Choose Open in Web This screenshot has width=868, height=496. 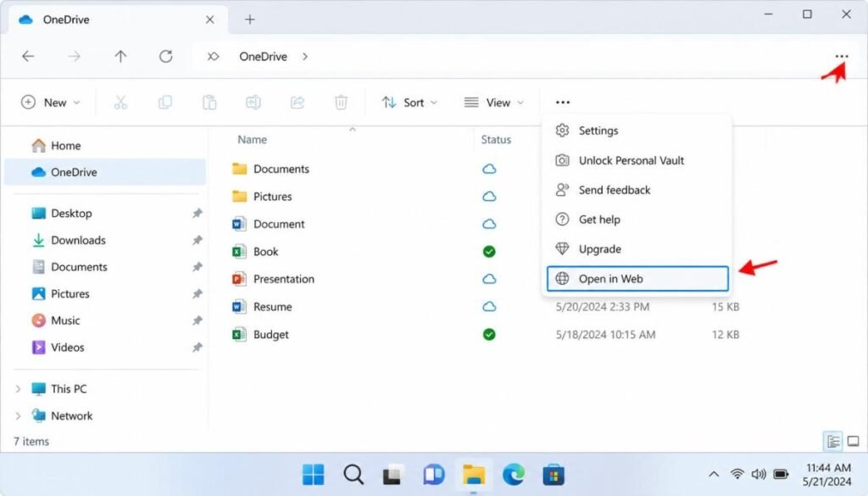click(x=637, y=278)
